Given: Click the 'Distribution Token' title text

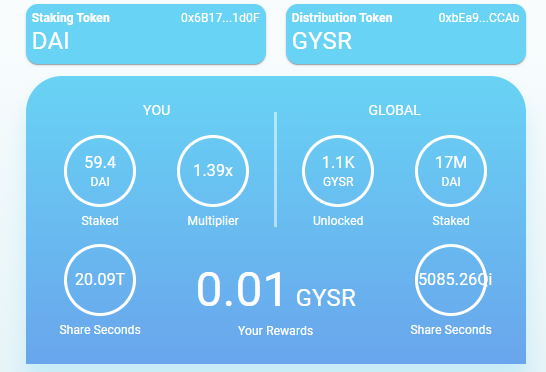Looking at the screenshot, I should point(342,18).
